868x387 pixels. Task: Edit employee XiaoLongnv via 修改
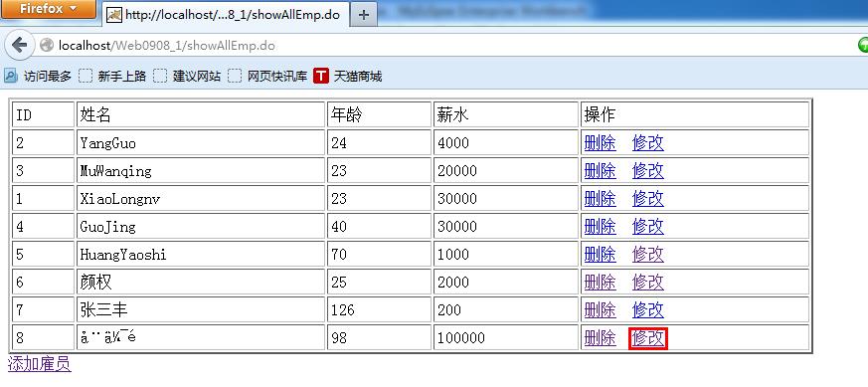coord(647,199)
